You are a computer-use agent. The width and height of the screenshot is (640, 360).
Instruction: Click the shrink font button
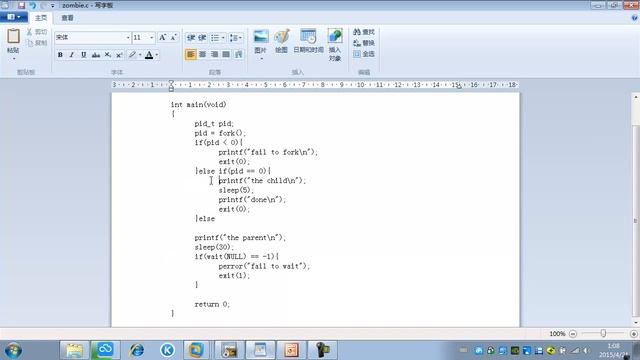point(173,38)
